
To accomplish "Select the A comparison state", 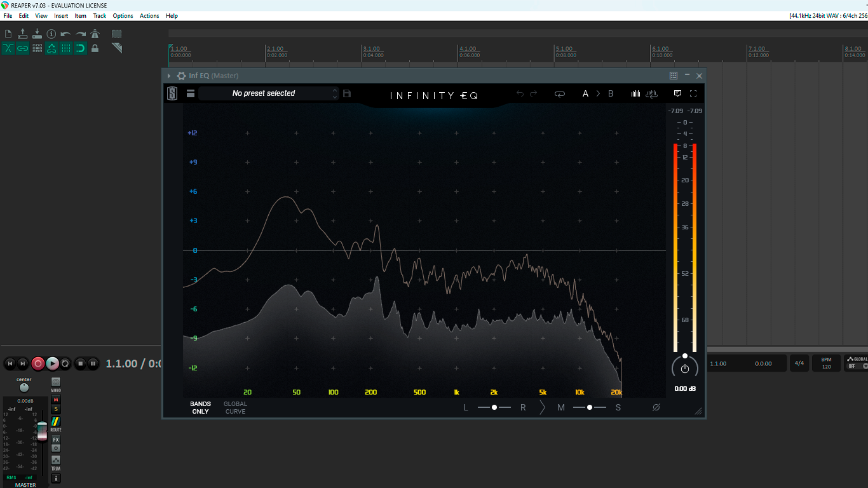I will pos(586,94).
